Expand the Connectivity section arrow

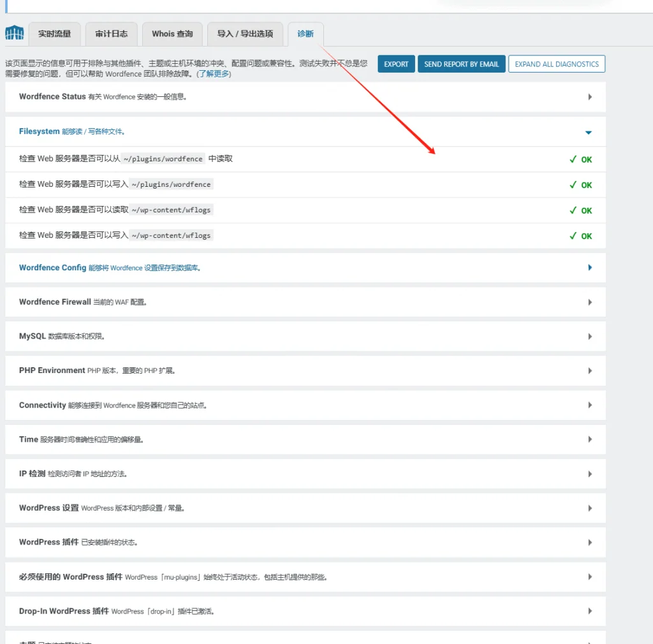[x=590, y=405]
